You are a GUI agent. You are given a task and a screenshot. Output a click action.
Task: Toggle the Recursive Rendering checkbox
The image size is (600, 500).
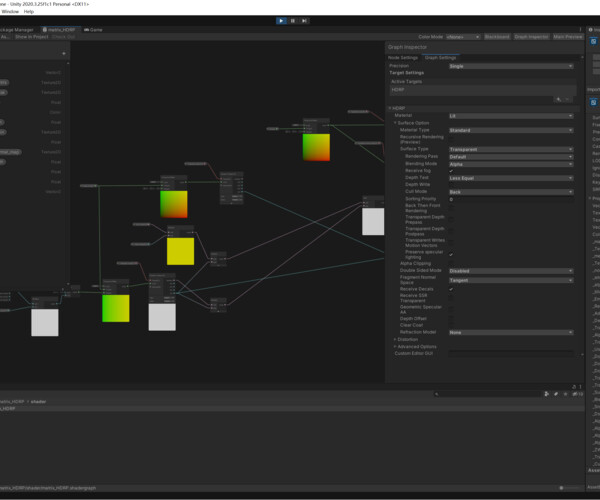[x=451, y=139]
